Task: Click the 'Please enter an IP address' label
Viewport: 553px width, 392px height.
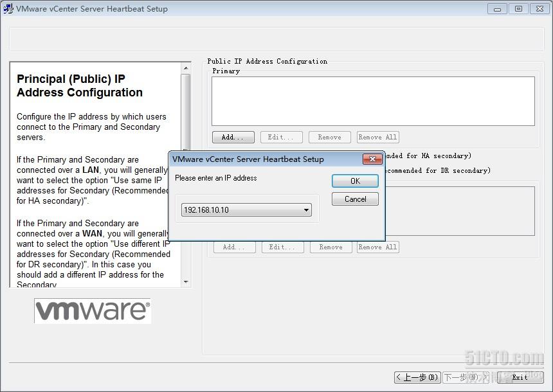Action: coord(216,178)
